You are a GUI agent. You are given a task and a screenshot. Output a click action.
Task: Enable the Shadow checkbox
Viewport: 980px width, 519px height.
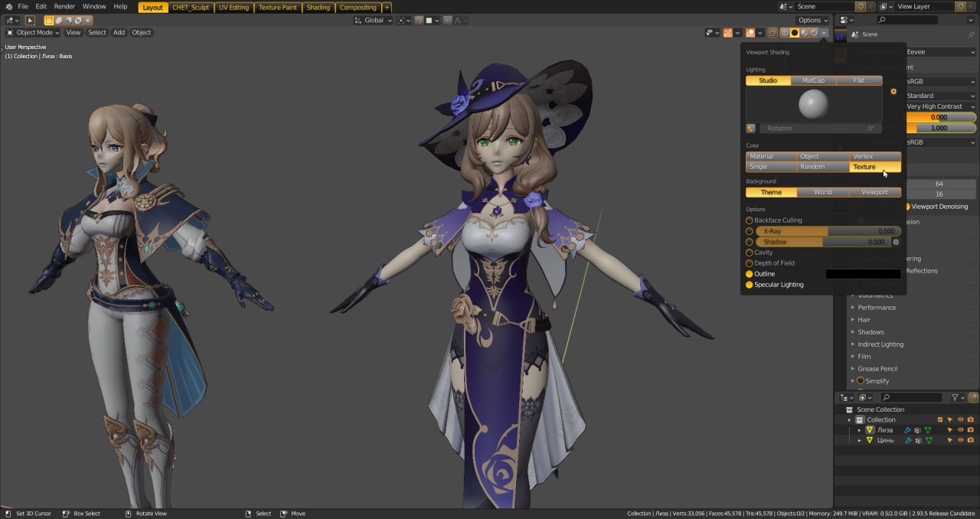750,242
